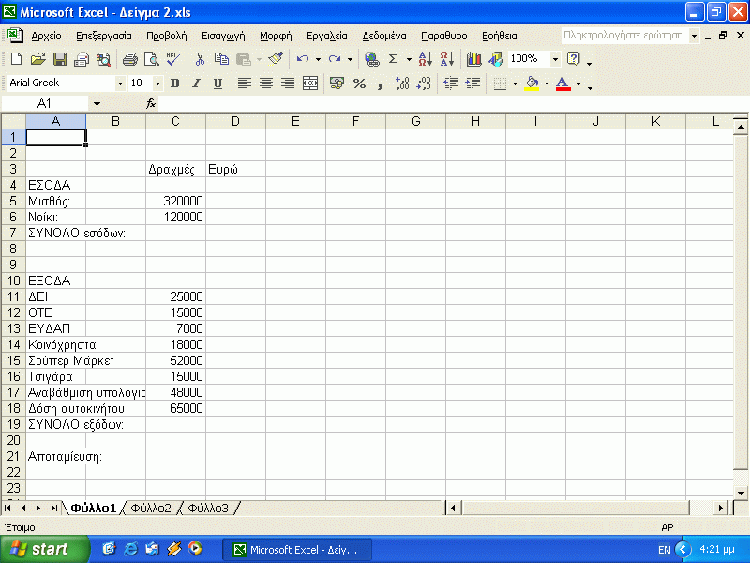Undo the last action
This screenshot has height=563, width=750.
point(302,59)
